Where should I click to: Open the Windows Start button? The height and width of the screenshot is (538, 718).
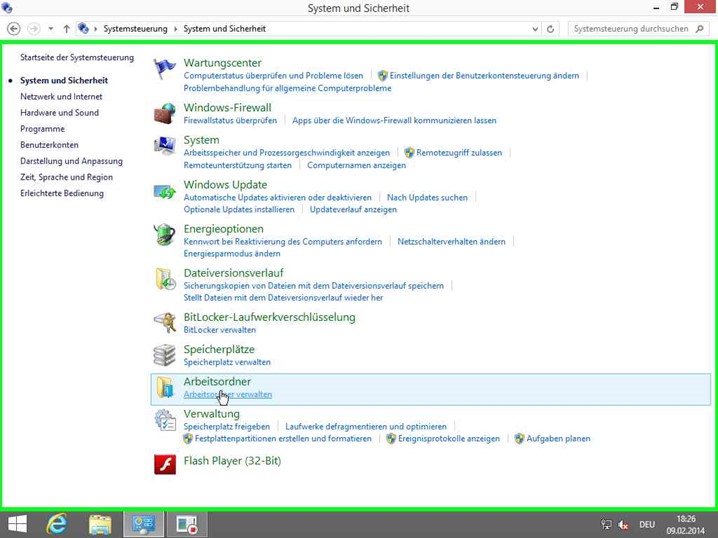tap(17, 524)
